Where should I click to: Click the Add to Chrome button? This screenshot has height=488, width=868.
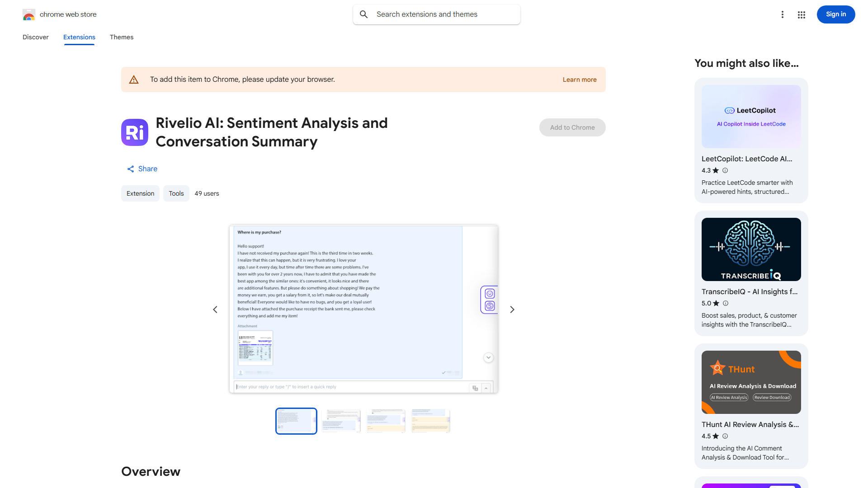(572, 127)
